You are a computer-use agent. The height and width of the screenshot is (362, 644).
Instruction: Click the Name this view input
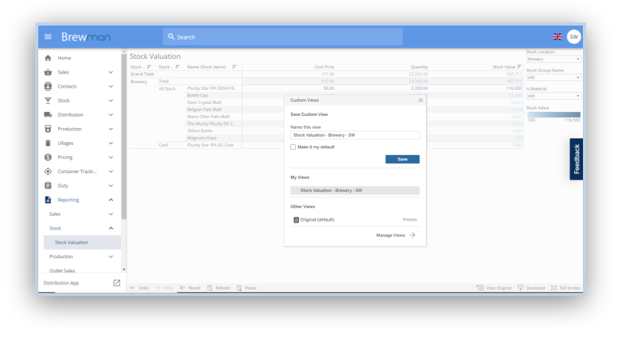(355, 135)
